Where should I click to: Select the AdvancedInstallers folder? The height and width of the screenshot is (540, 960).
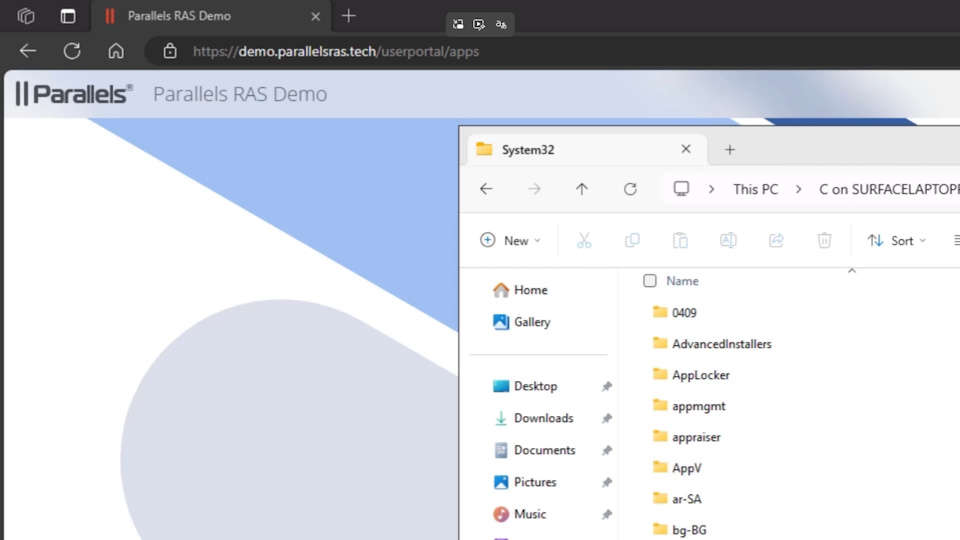pyautogui.click(x=711, y=343)
